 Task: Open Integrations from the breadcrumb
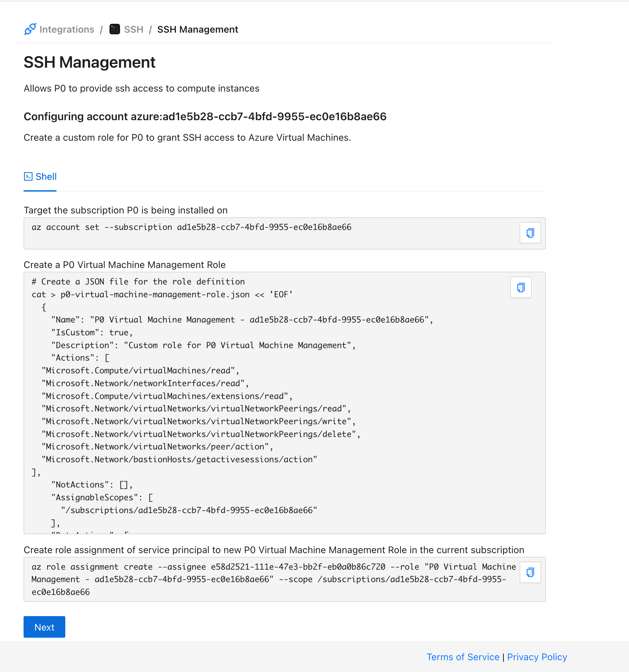[67, 29]
